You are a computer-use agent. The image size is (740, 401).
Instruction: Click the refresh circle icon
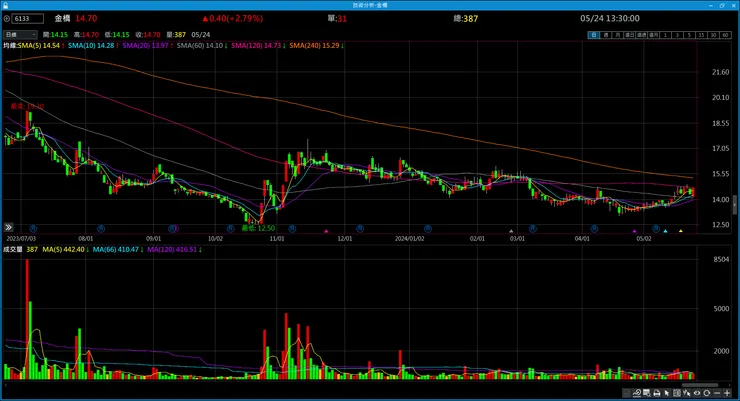click(x=706, y=393)
